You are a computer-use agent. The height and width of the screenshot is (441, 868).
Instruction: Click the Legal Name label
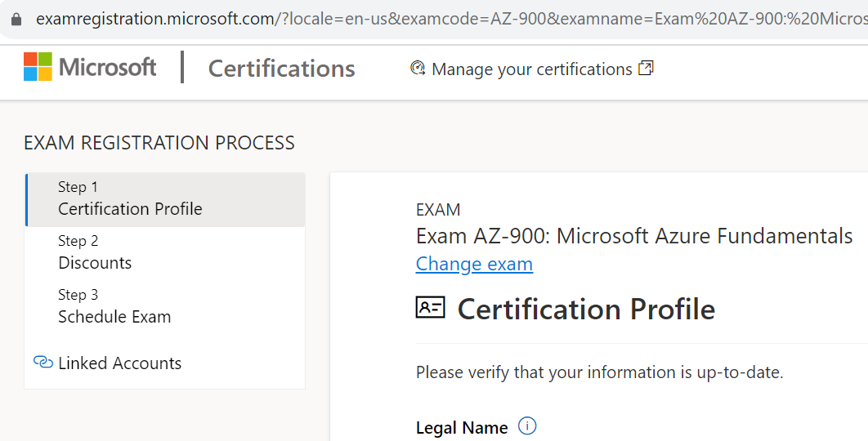pos(462,428)
